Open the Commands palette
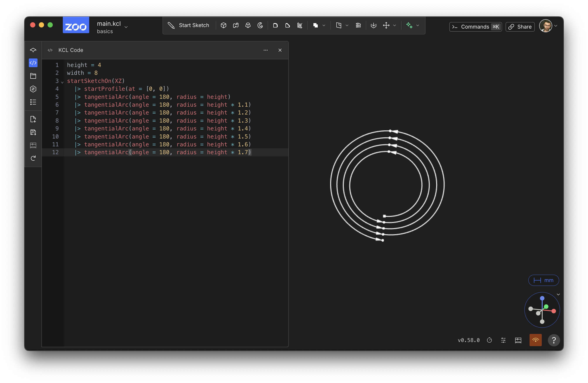The image size is (588, 383). (475, 27)
